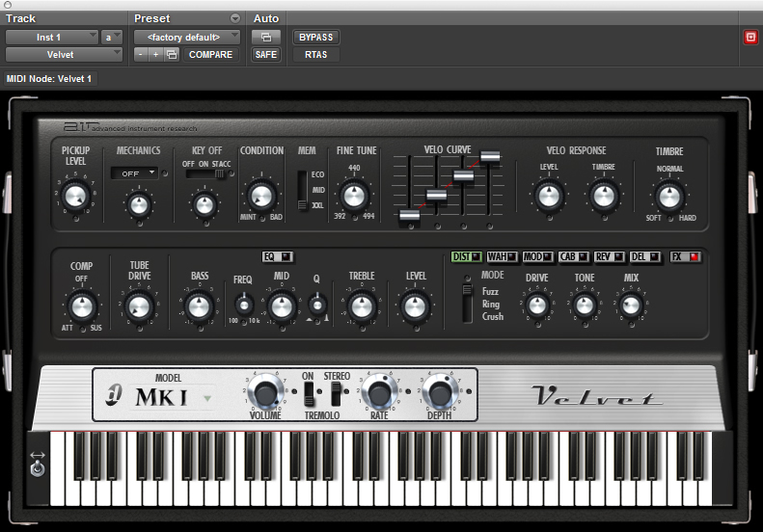The height and width of the screenshot is (532, 763).
Task: Enable the WAH effect
Action: (x=502, y=256)
